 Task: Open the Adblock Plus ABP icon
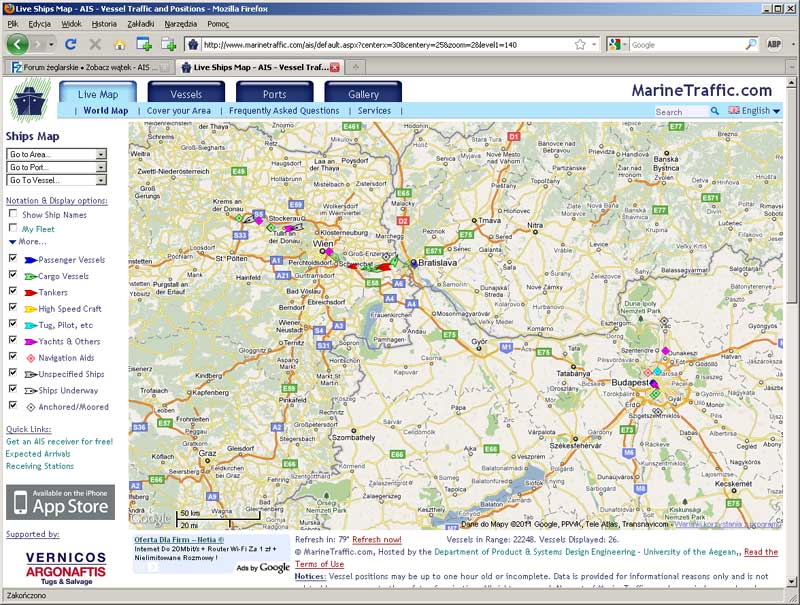[x=774, y=44]
